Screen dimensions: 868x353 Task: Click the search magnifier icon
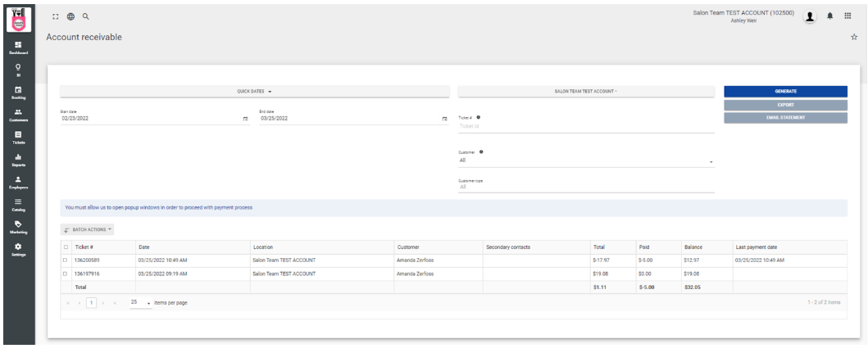(x=85, y=17)
